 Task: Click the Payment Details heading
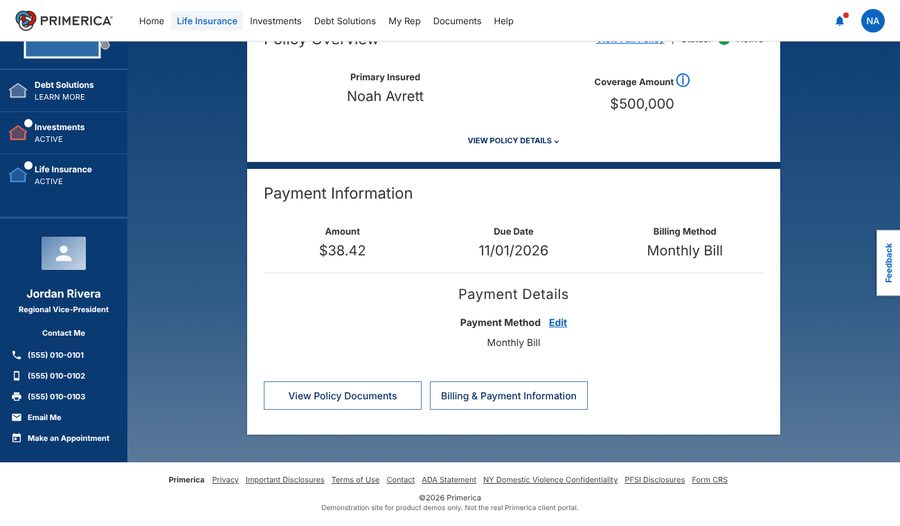coord(513,294)
